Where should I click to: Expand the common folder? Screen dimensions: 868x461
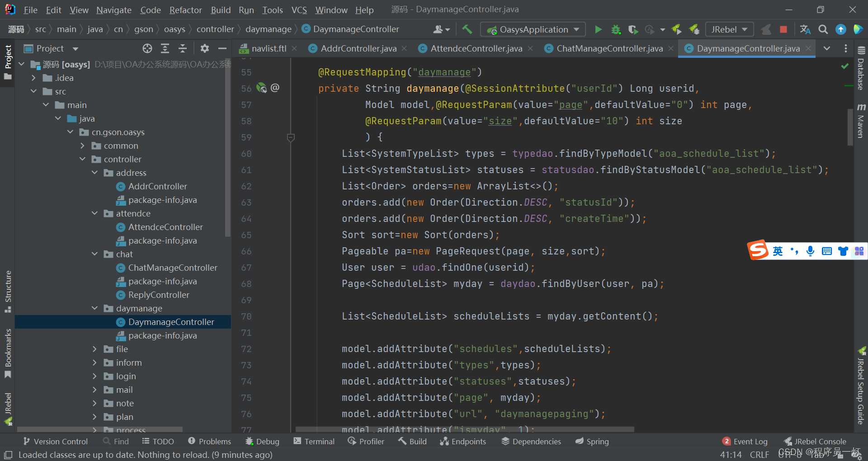pos(82,146)
